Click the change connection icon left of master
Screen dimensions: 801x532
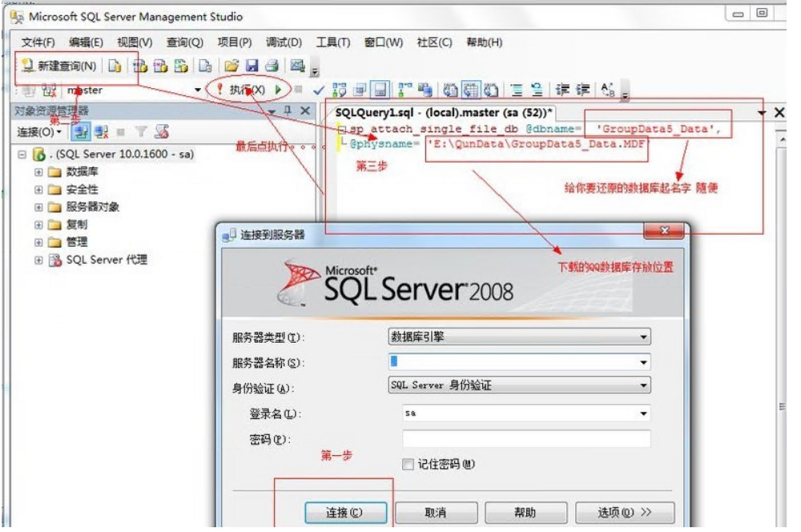pos(49,91)
